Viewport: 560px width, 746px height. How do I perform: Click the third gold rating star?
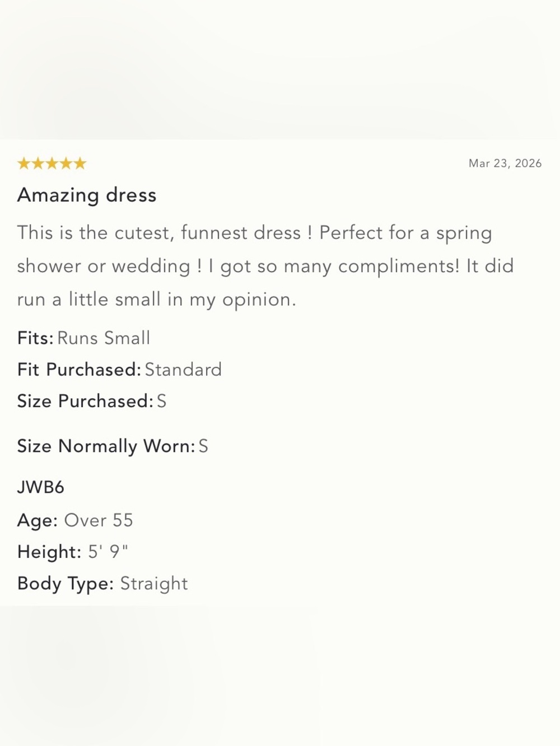[x=52, y=164]
